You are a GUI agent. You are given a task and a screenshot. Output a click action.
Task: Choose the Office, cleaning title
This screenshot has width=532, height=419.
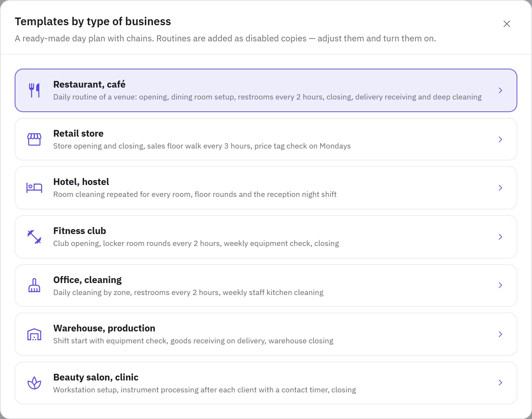pyautogui.click(x=87, y=280)
